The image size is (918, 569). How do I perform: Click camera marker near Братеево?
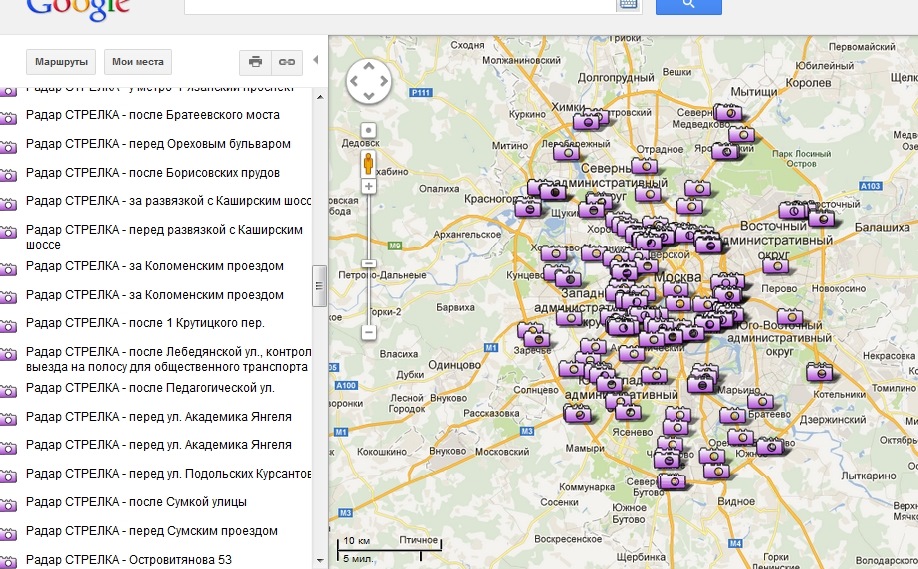[x=761, y=401]
